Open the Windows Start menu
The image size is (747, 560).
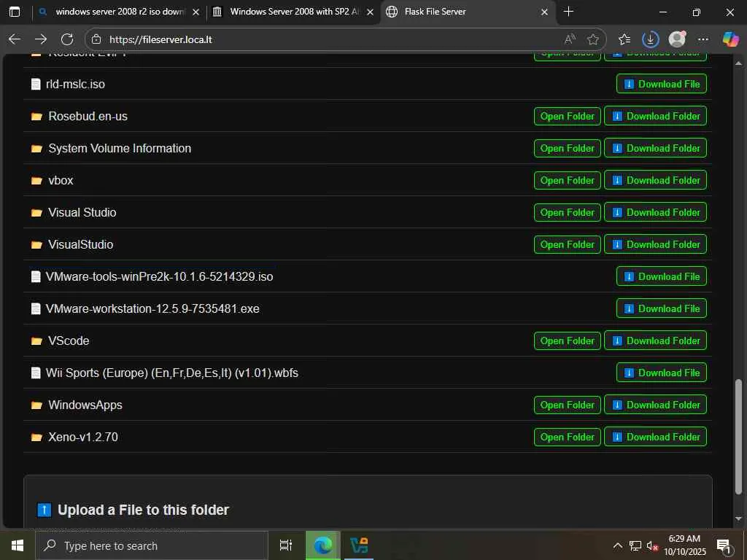(x=18, y=545)
